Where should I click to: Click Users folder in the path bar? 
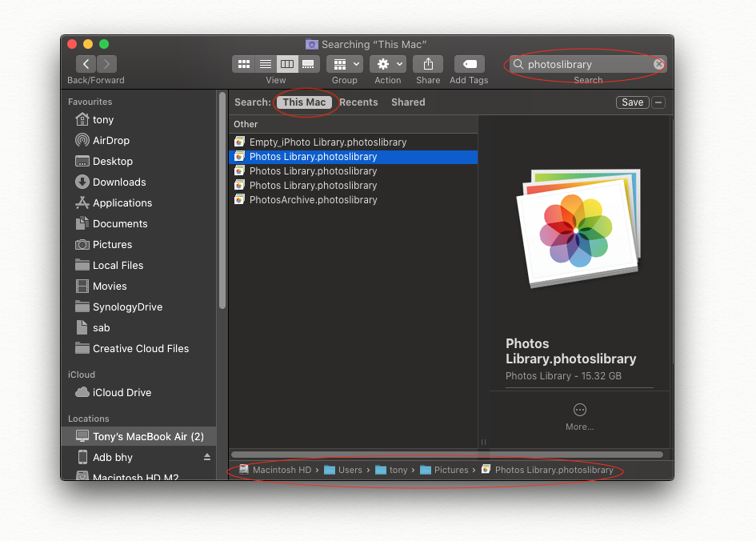343,470
